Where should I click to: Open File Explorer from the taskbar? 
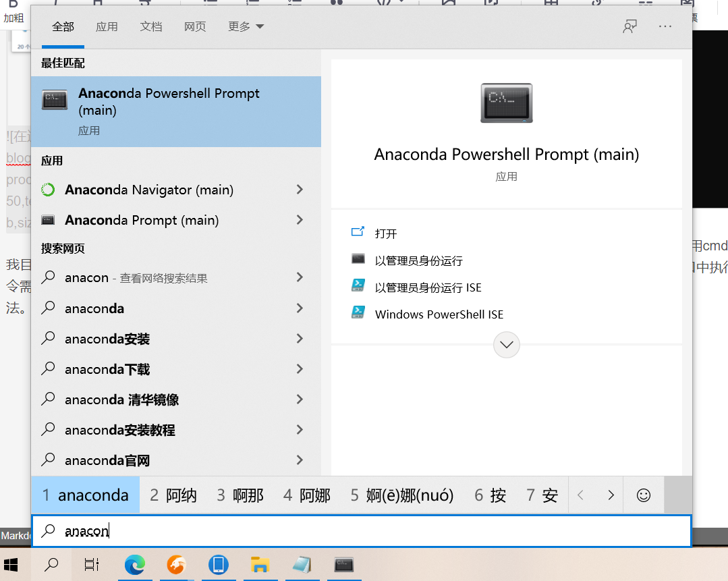point(260,564)
